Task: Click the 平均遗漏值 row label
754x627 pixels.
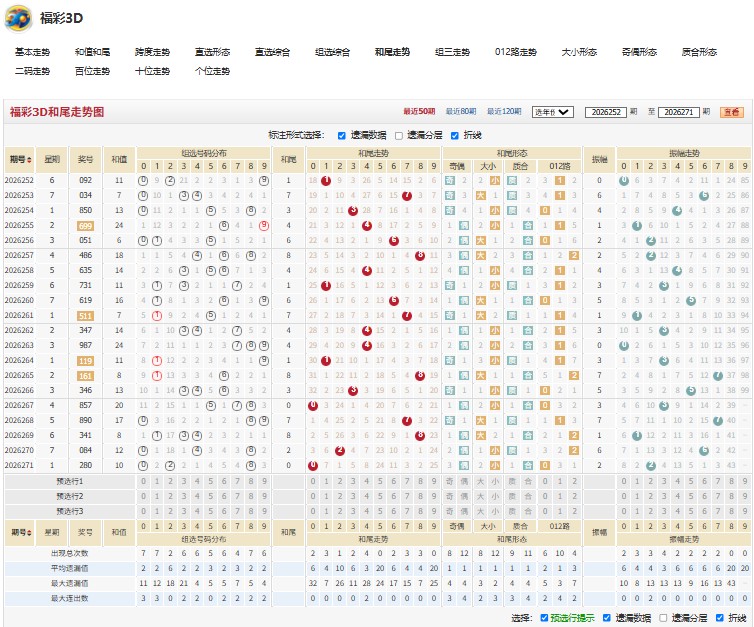Action: click(70, 568)
